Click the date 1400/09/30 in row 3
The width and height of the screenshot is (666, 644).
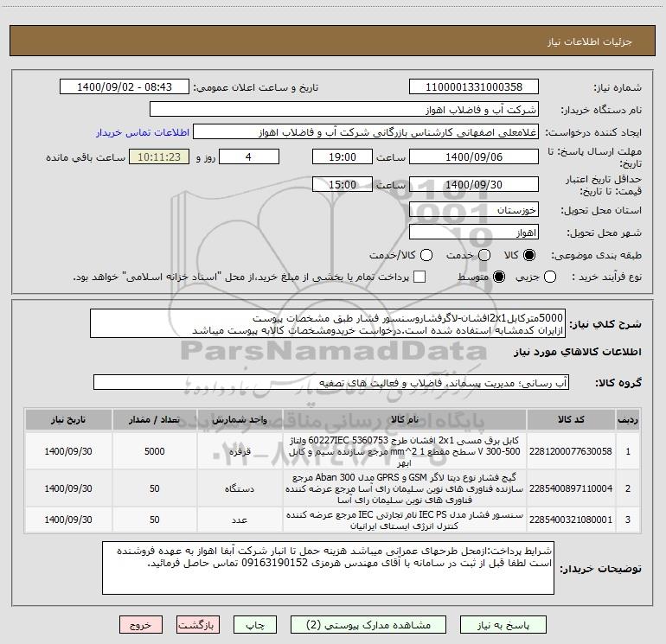[x=68, y=520]
